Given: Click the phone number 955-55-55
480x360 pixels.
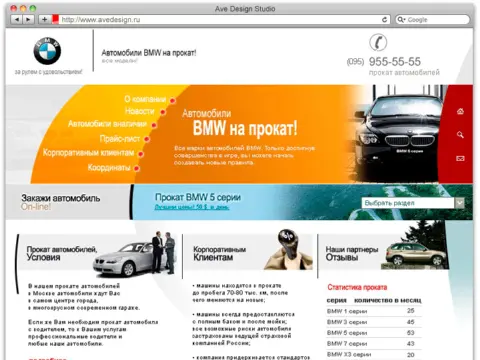Looking at the screenshot, I should pyautogui.click(x=395, y=62).
